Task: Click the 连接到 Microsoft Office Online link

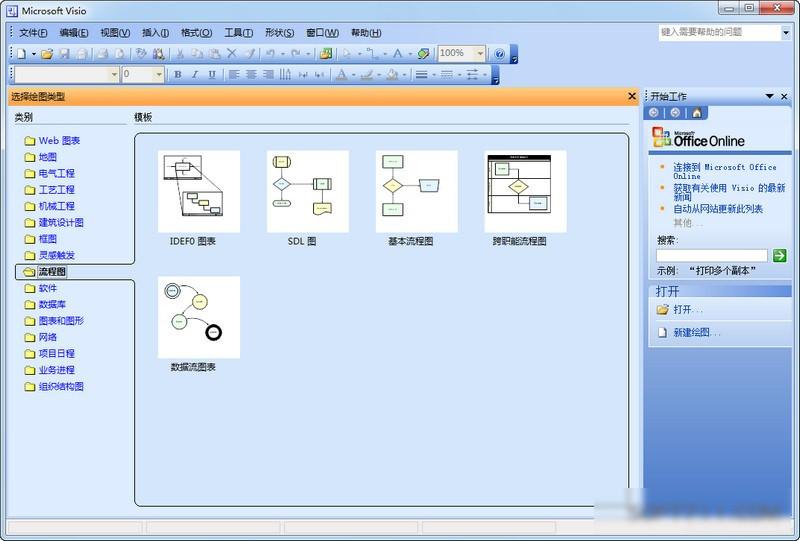Action: (x=724, y=171)
